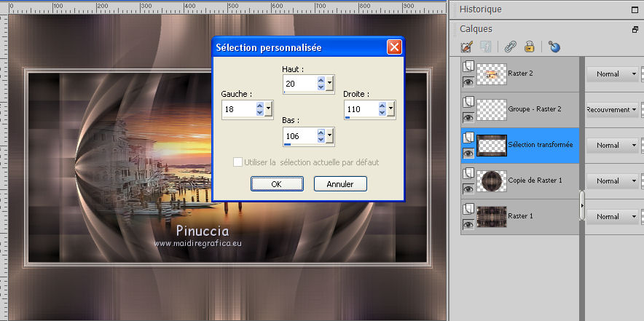This screenshot has width=644, height=321.
Task: Click the Gauche input field
Action: pyautogui.click(x=239, y=109)
